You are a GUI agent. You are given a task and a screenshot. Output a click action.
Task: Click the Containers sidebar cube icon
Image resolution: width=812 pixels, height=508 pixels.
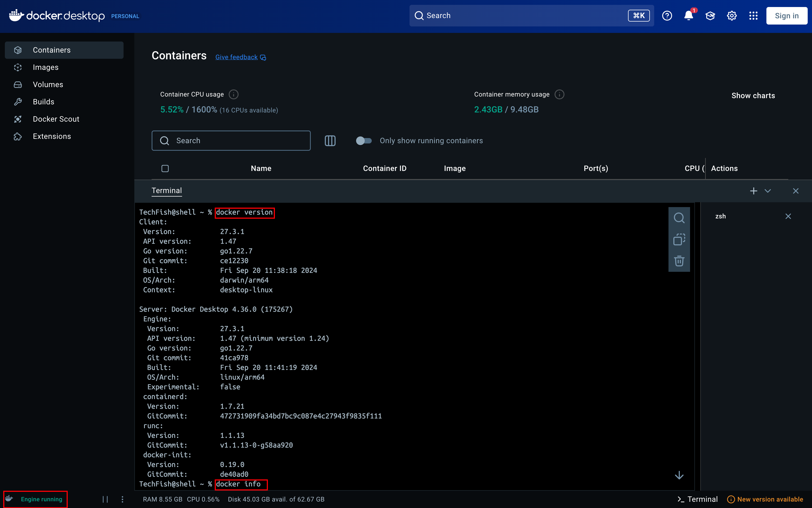18,50
